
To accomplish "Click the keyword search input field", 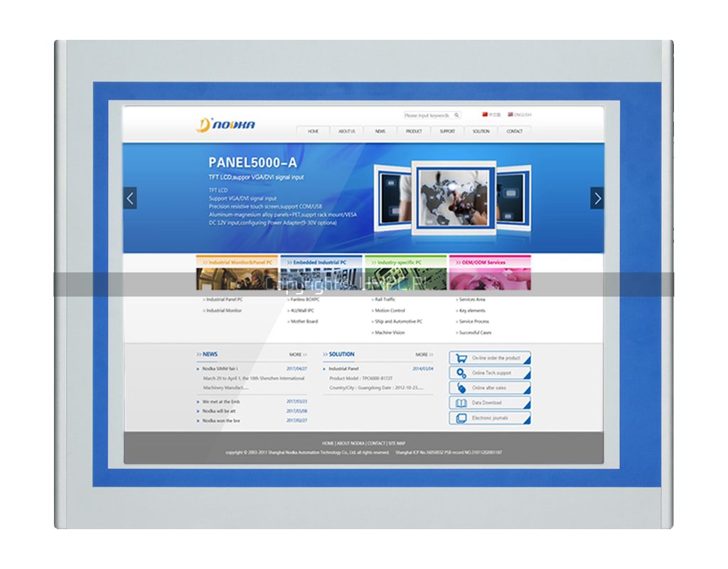I will tap(427, 115).
